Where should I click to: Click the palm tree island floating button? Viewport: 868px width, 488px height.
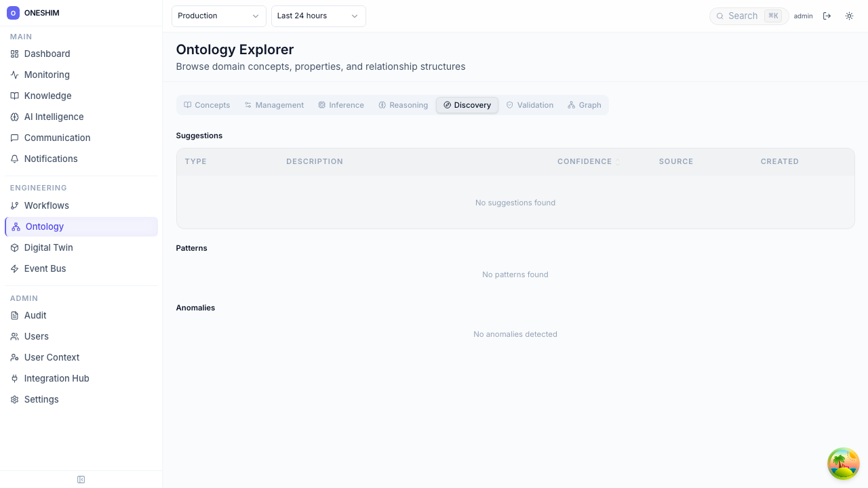844,464
